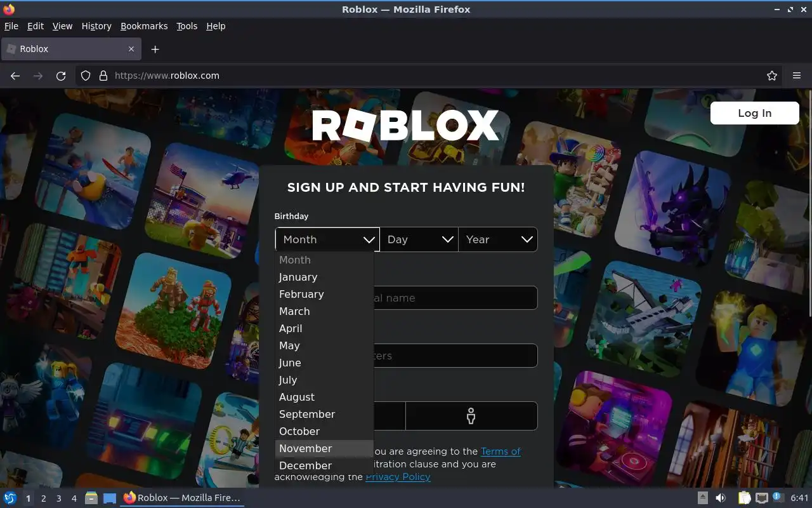812x508 pixels.
Task: Select December from the month list
Action: click(x=324, y=465)
